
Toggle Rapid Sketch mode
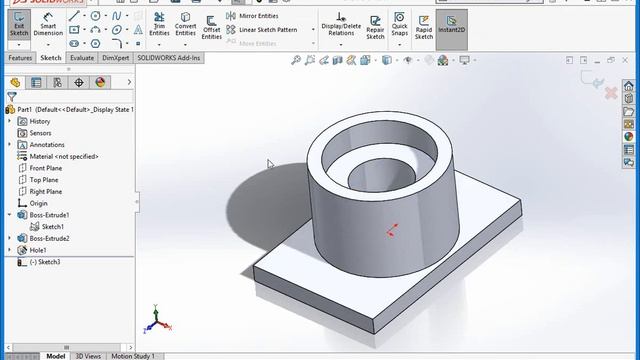point(424,27)
